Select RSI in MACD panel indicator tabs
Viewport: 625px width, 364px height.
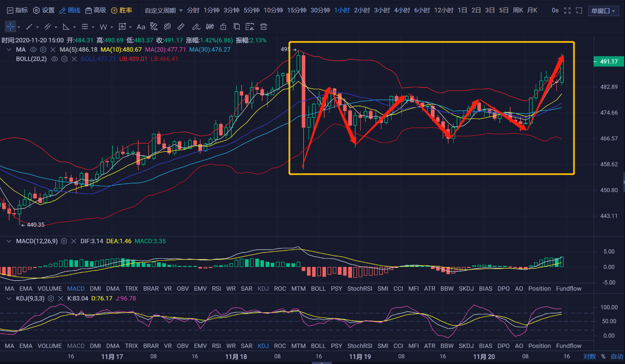[216, 289]
